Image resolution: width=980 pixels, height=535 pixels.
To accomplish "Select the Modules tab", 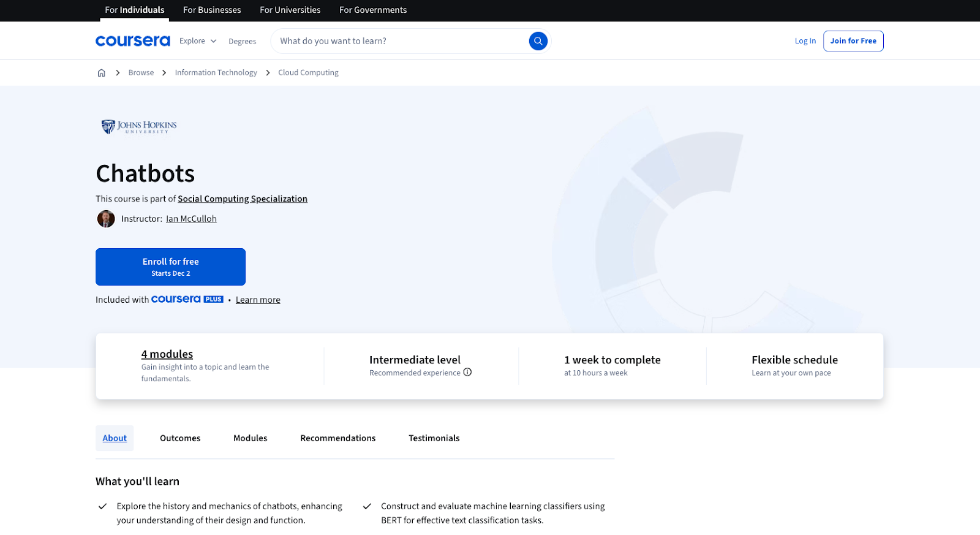I will (251, 438).
